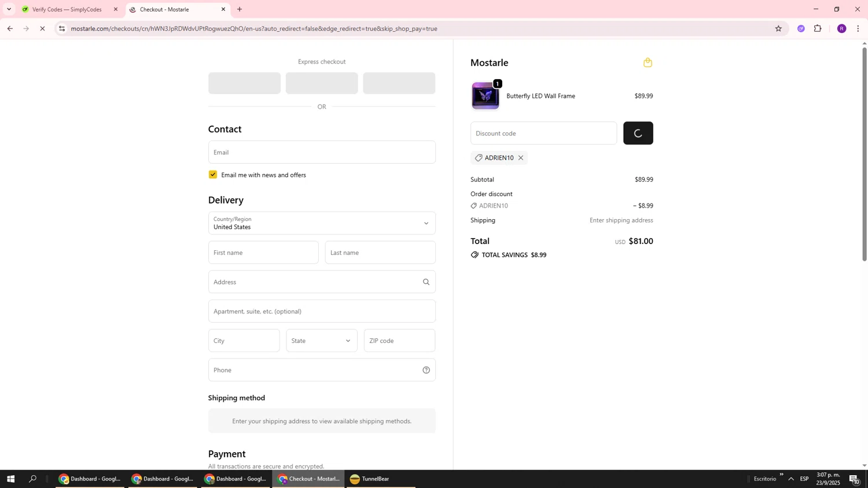Close the Verify Codes tab
The height and width of the screenshot is (488, 868).
coord(116,9)
